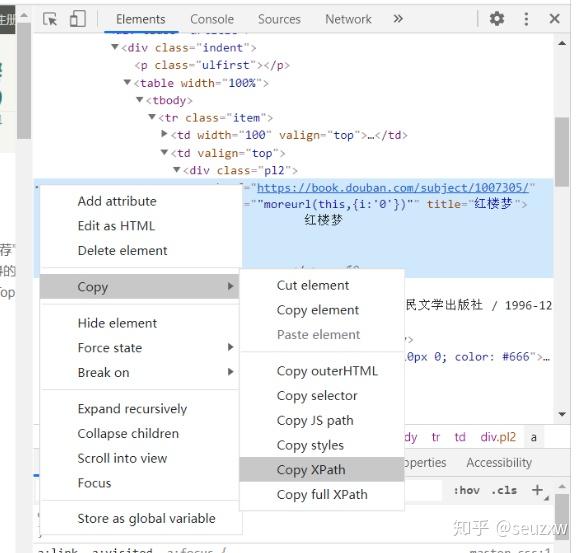The image size is (584, 553).
Task: Switch to the Console tab
Action: (x=212, y=19)
